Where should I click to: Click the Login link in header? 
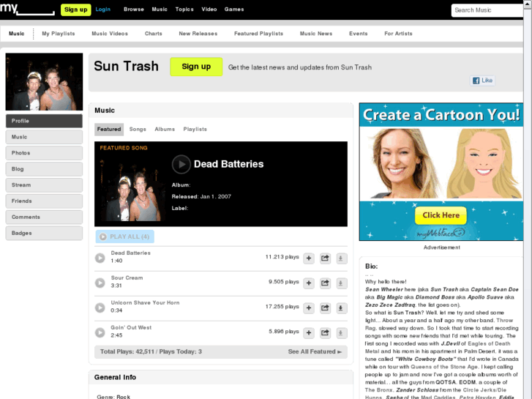(103, 10)
